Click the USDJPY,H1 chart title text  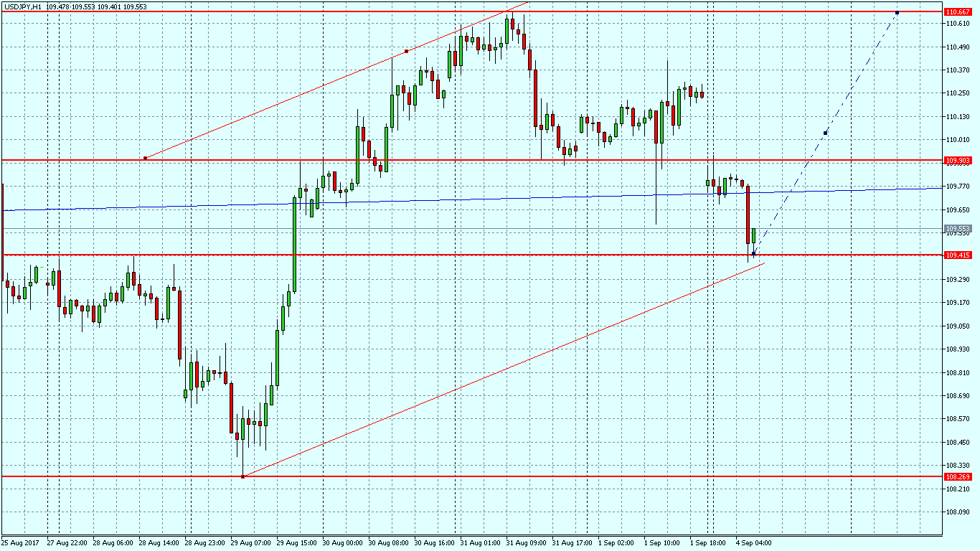(22, 6)
